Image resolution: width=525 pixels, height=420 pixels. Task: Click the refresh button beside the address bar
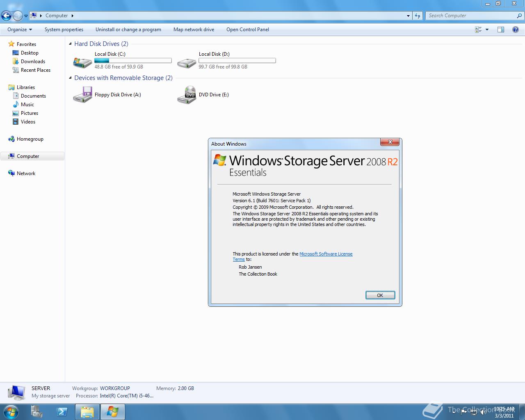coord(418,16)
